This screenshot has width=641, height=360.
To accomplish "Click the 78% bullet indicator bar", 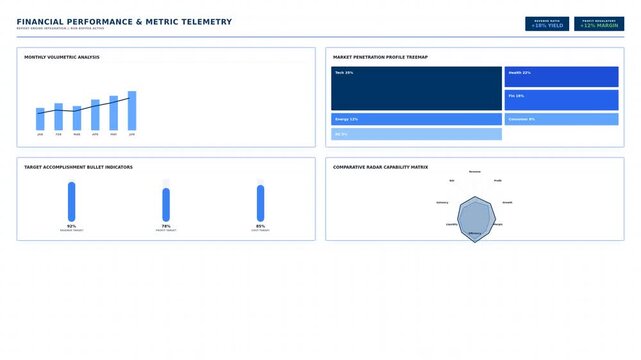I will [x=166, y=205].
